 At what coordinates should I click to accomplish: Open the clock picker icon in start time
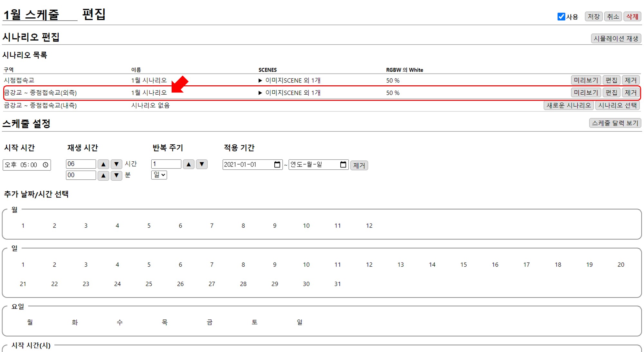click(x=46, y=165)
